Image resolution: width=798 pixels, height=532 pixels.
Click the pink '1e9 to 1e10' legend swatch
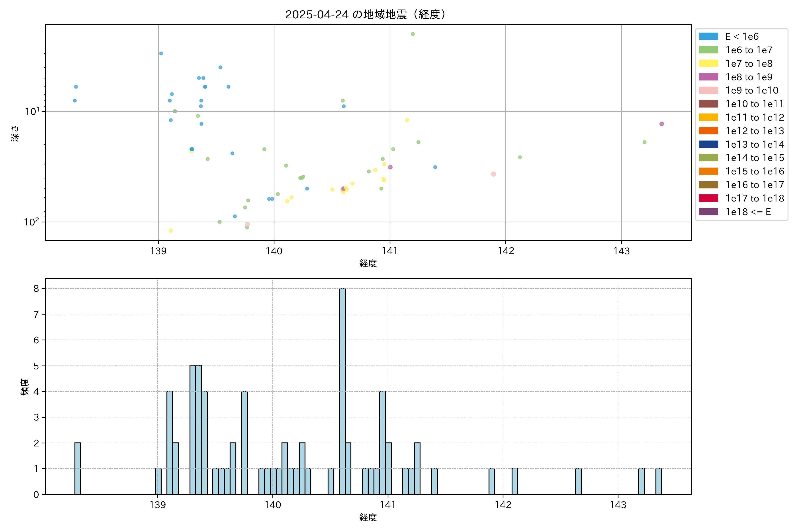pos(708,90)
